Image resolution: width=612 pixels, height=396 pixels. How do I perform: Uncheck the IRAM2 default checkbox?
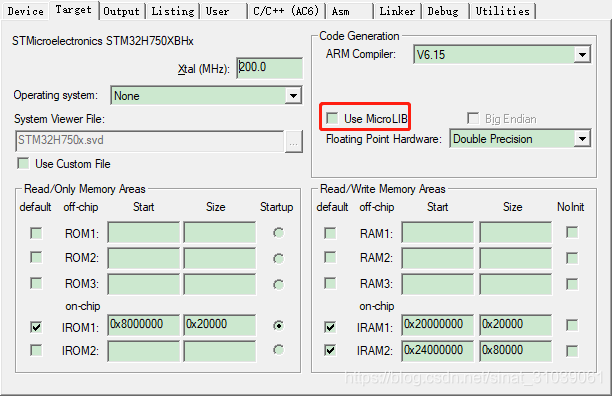click(330, 350)
